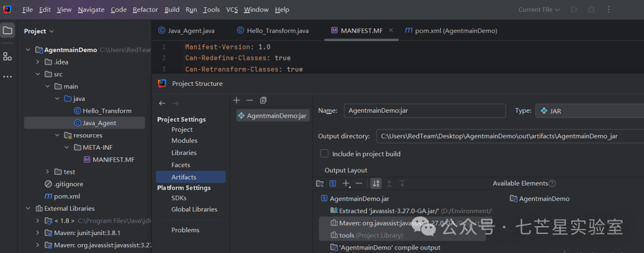Expand Maven junit:junit:3.8.1 library
Screen dimensions: 644x253
pos(38,233)
